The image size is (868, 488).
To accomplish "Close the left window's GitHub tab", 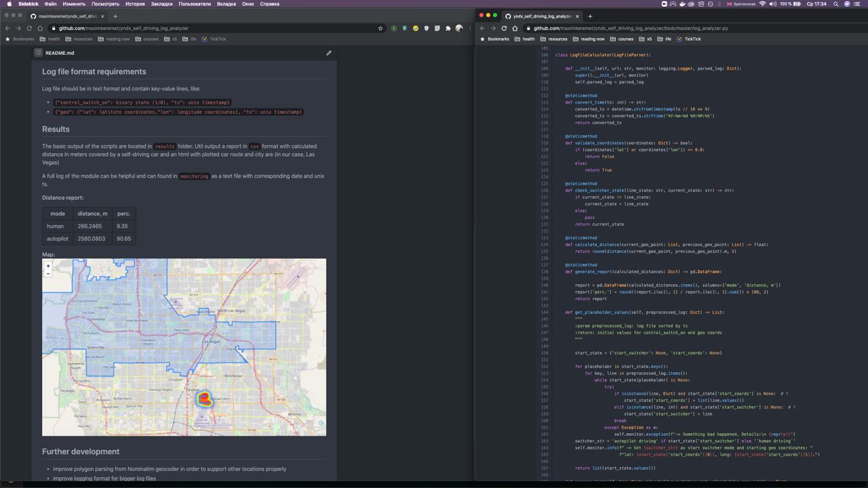I will (x=102, y=16).
